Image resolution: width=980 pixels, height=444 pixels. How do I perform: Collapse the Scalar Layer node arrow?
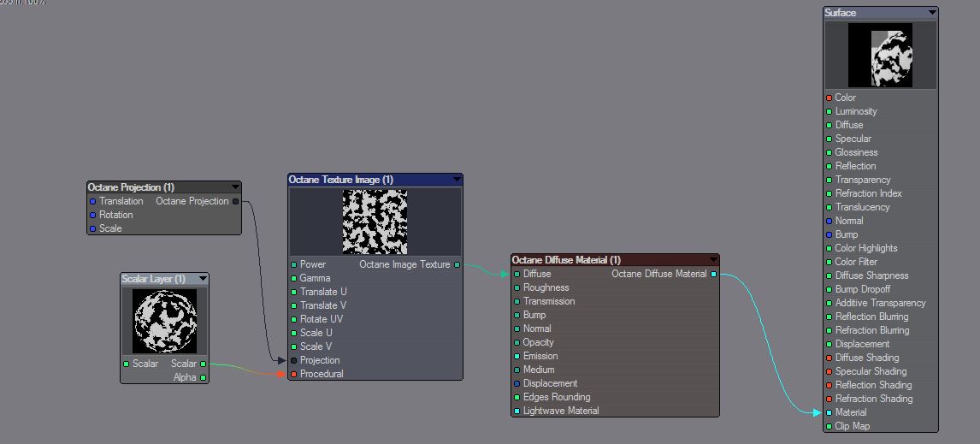(x=203, y=279)
